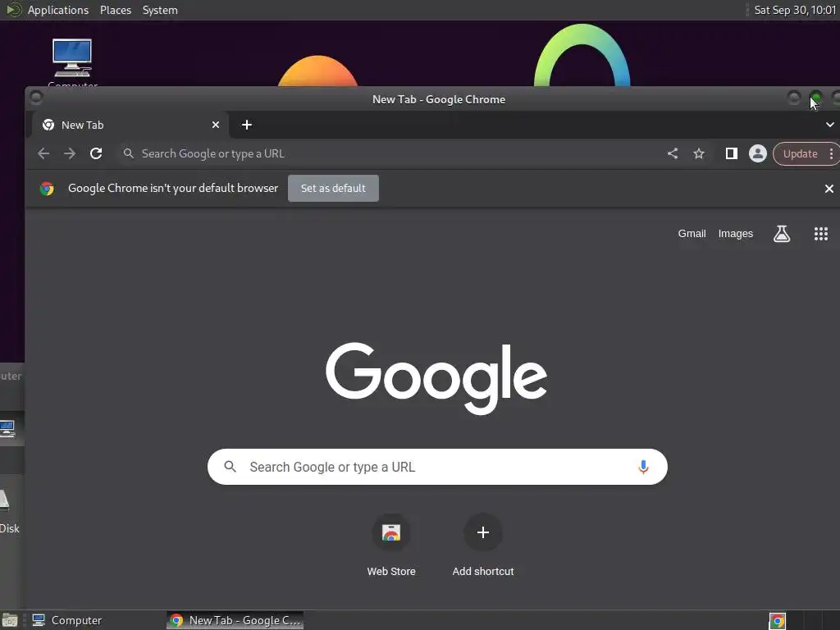Open the Places menu
The image size is (840, 630).
click(x=116, y=10)
